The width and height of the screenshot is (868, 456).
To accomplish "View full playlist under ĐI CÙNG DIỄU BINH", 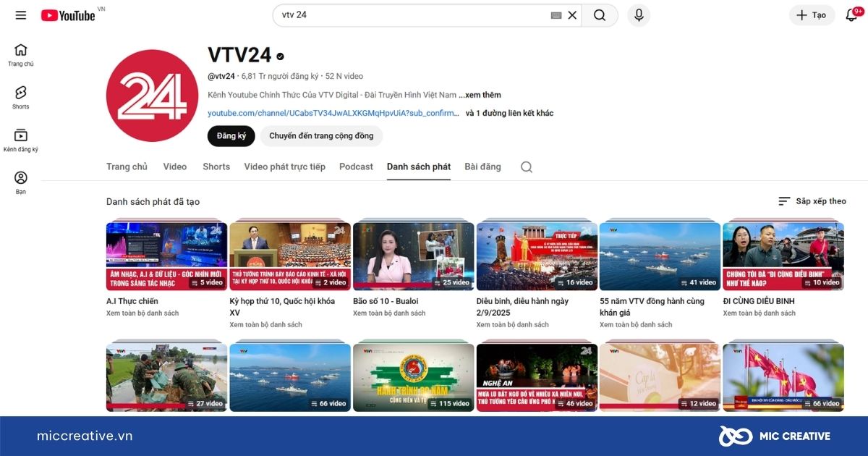I will tap(759, 313).
